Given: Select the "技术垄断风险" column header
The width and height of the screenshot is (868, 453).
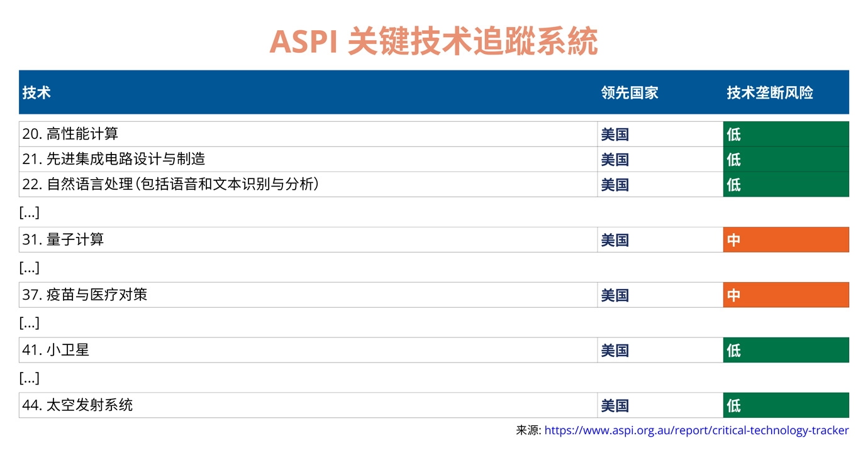Looking at the screenshot, I should point(770,92).
